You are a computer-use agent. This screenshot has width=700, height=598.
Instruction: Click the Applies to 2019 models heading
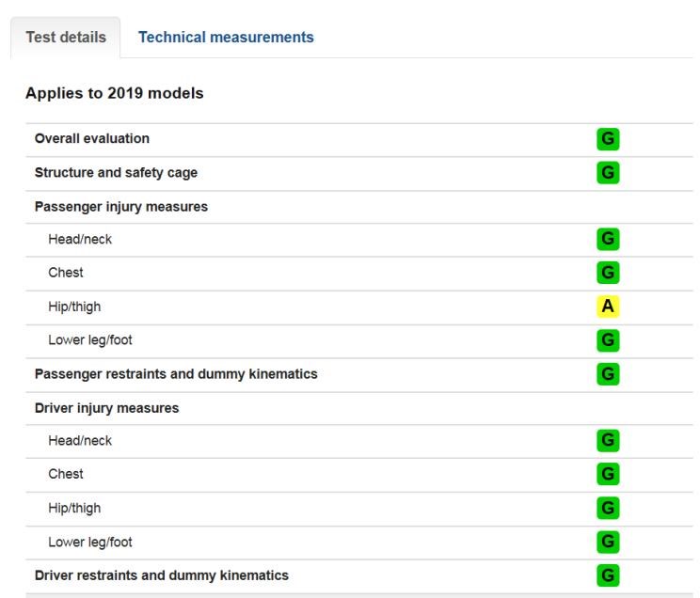[114, 93]
